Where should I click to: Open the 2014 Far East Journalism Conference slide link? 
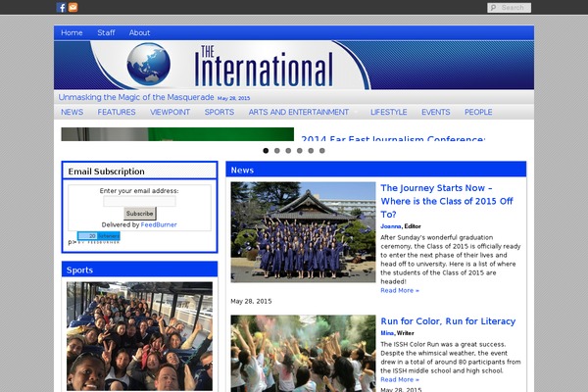point(393,138)
